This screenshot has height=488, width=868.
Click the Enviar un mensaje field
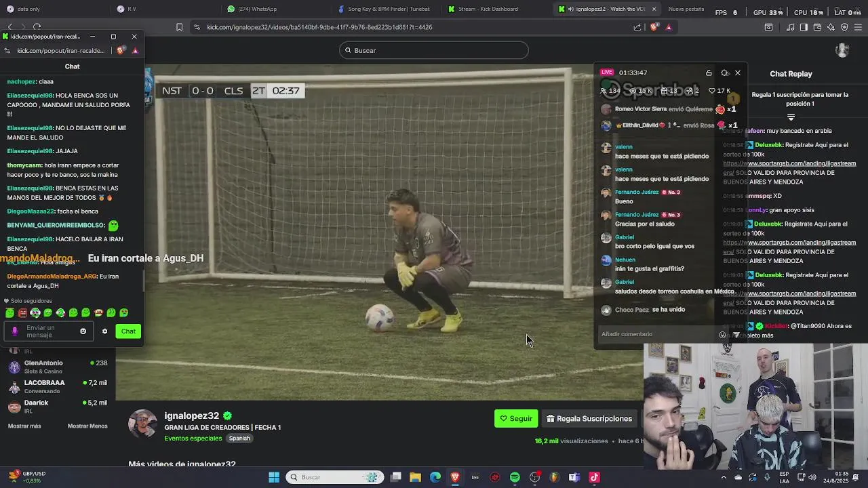click(x=49, y=331)
